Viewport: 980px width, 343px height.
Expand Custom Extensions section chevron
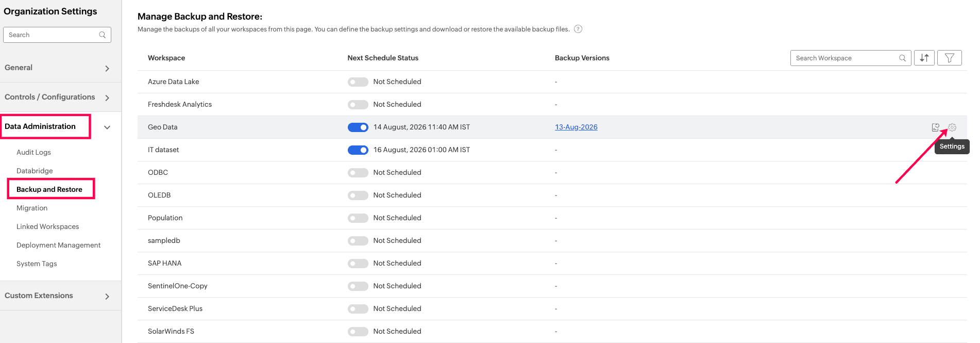coord(107,296)
